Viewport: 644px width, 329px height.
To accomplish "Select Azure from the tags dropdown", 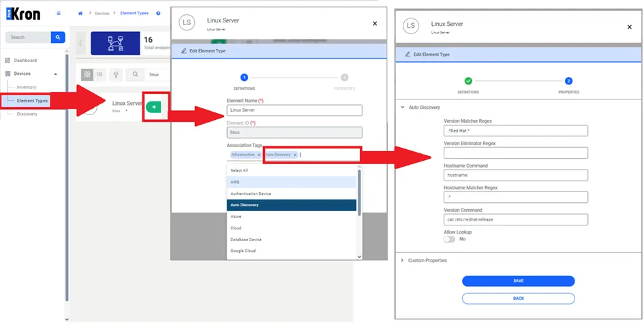I will (292, 217).
